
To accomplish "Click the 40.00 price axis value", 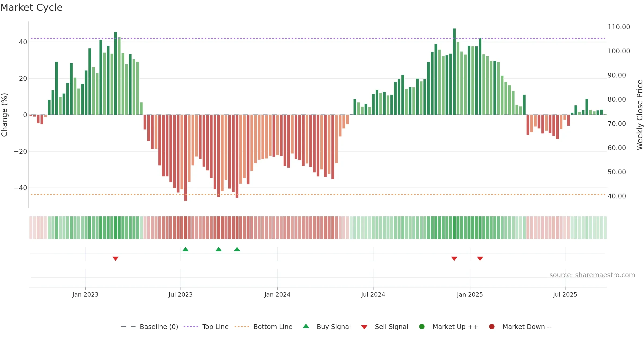I will click(x=617, y=196).
